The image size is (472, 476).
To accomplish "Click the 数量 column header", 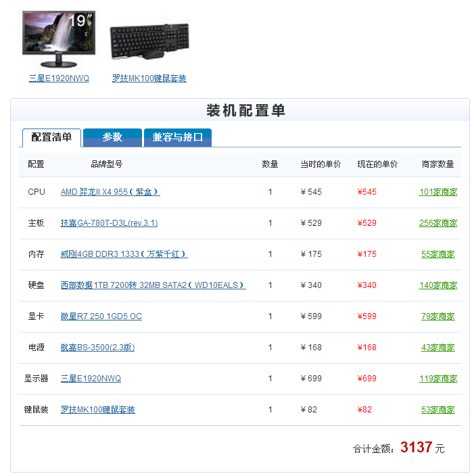I will [270, 164].
